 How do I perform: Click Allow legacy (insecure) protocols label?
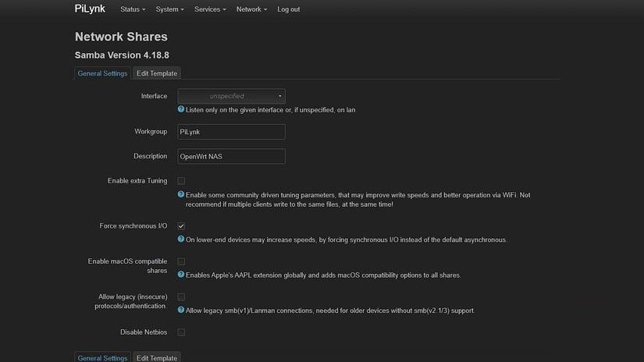(130, 301)
